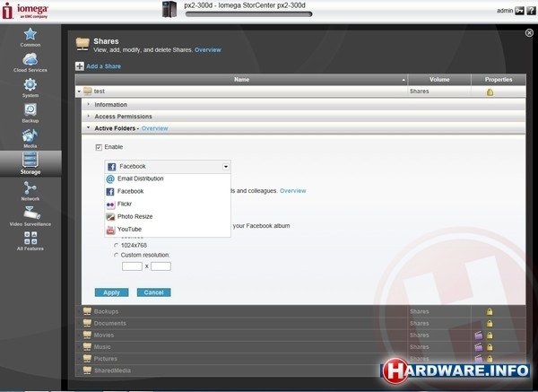The height and width of the screenshot is (392, 538).
Task: Click the Apply button
Action: (111, 292)
